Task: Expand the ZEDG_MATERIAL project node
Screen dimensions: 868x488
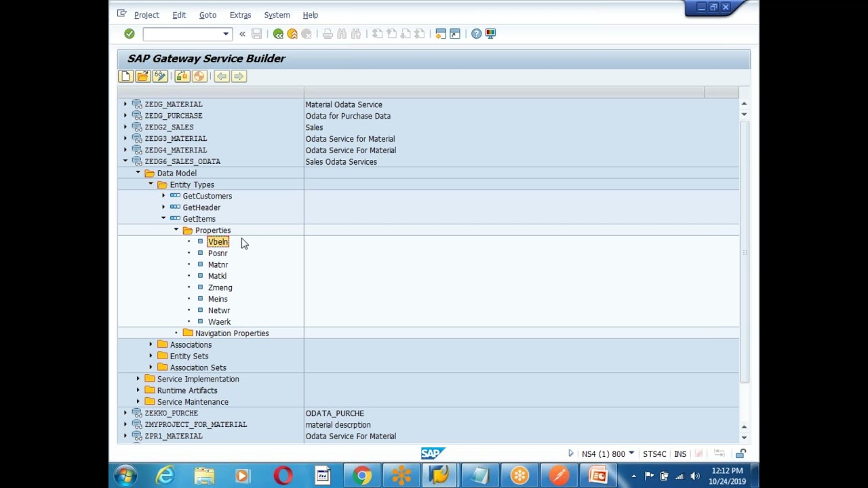Action: [125, 104]
